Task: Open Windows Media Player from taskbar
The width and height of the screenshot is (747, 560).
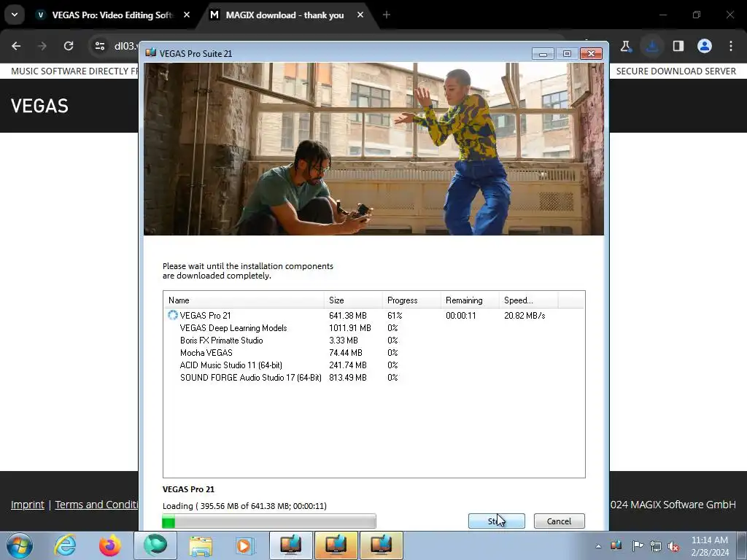Action: (x=245, y=545)
